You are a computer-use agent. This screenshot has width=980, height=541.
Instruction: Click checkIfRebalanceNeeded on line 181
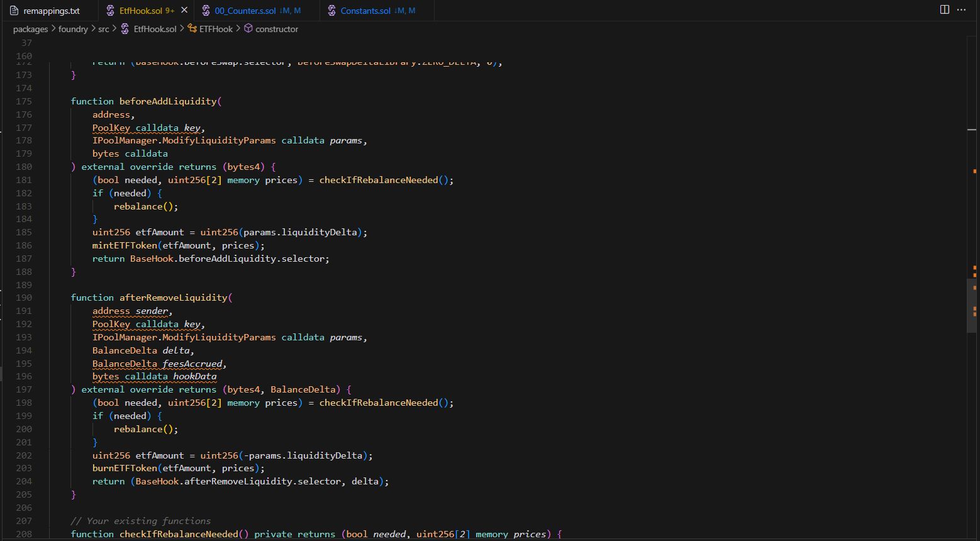point(379,180)
